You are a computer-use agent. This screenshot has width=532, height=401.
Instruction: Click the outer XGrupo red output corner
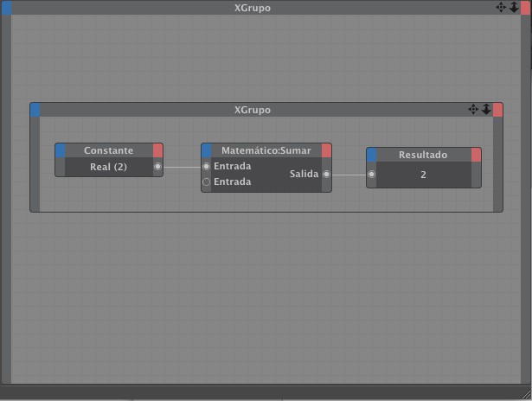click(x=526, y=8)
